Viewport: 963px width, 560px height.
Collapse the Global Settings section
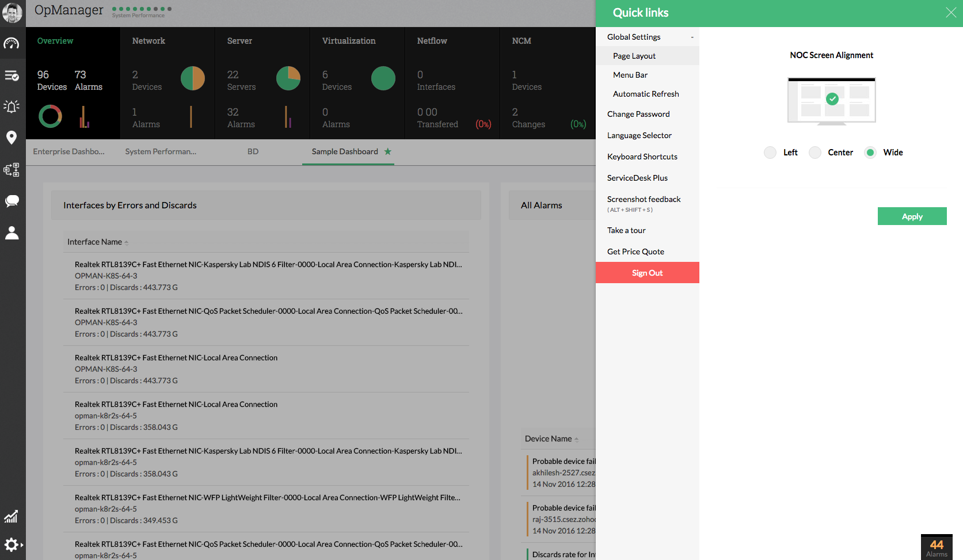(x=692, y=37)
